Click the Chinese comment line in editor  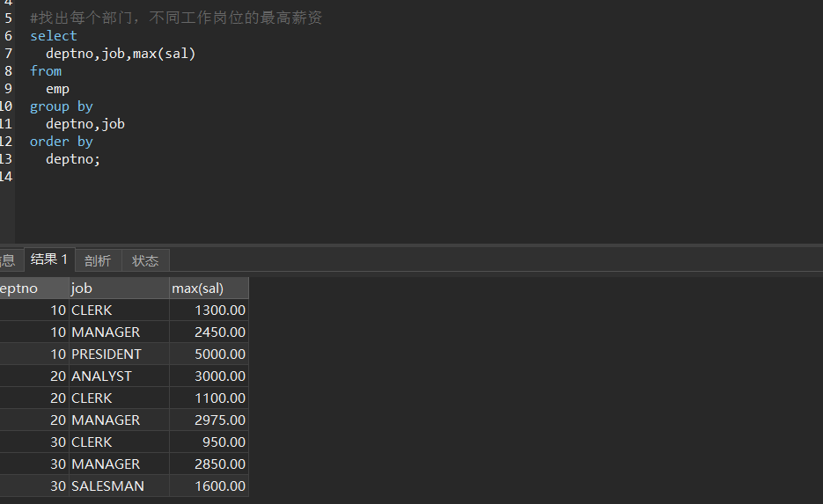pyautogui.click(x=176, y=18)
